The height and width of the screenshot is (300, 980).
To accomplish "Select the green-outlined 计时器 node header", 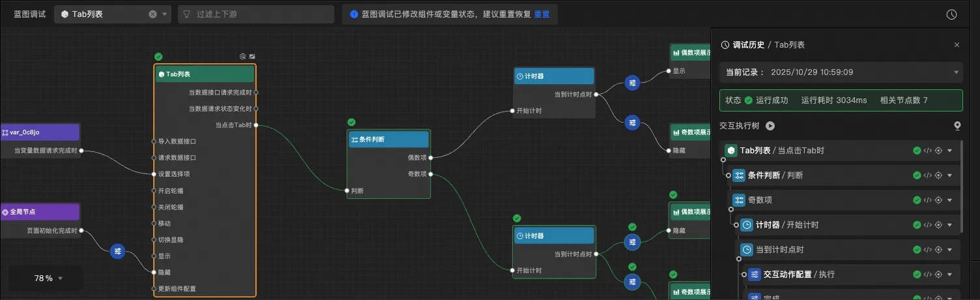I will (554, 236).
